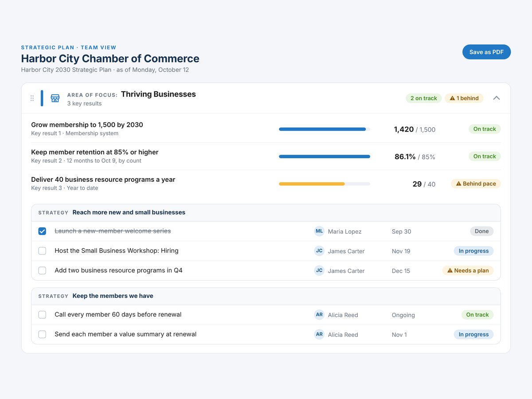Click the Send each member a value summary title
This screenshot has height=399, width=532.
point(125,334)
